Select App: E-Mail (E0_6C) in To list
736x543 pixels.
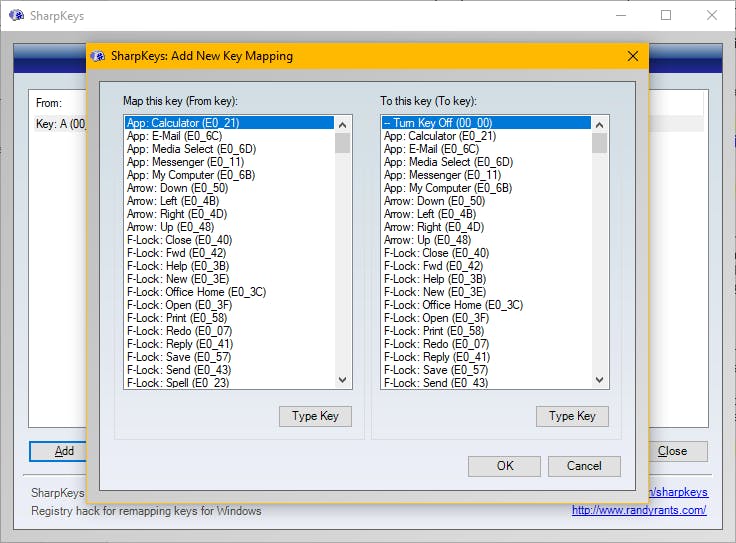pos(486,149)
